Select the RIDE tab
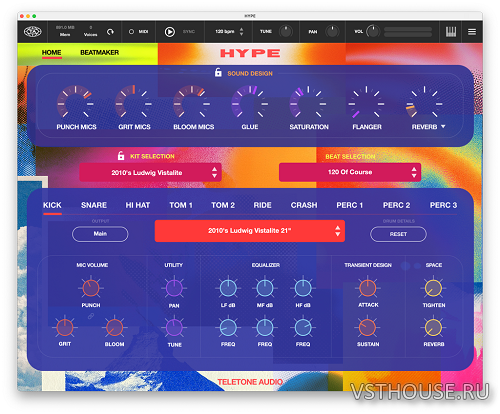This screenshot has height=414, width=500. (262, 205)
